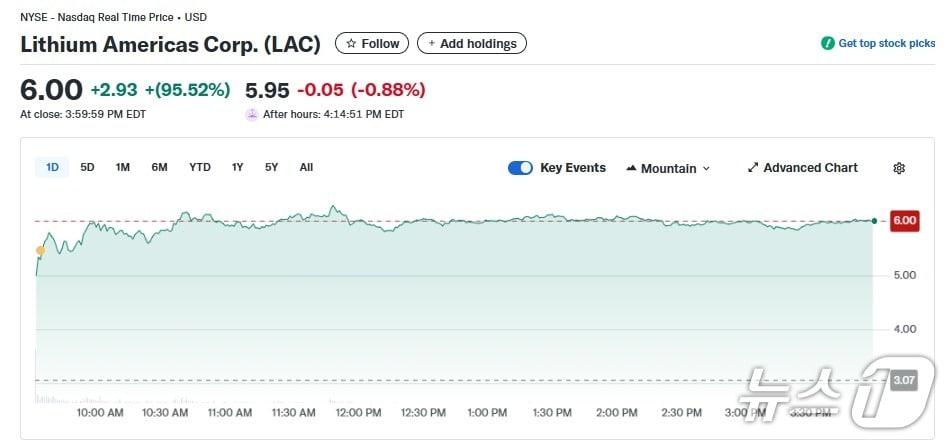
Task: Select the All time range
Action: 306,167
